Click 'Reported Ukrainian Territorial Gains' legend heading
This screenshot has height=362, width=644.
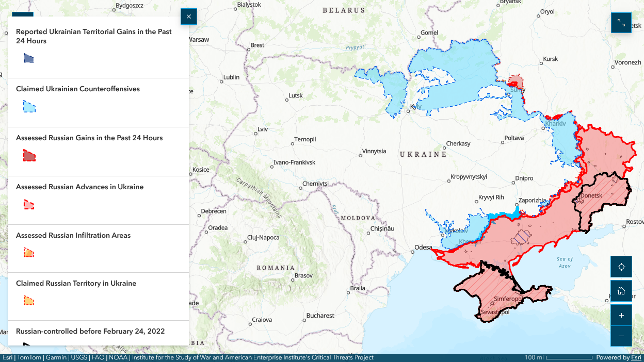pos(94,36)
